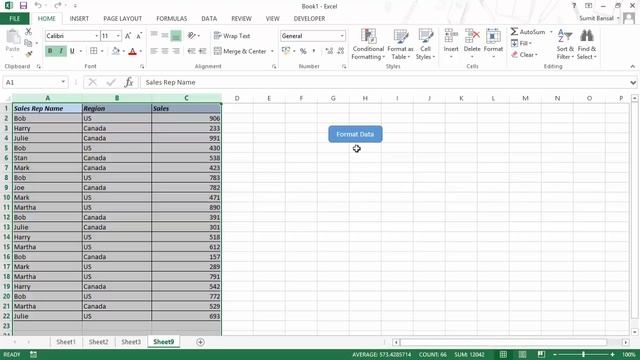640x360 pixels.
Task: Toggle Align Left
Action: tap(154, 51)
